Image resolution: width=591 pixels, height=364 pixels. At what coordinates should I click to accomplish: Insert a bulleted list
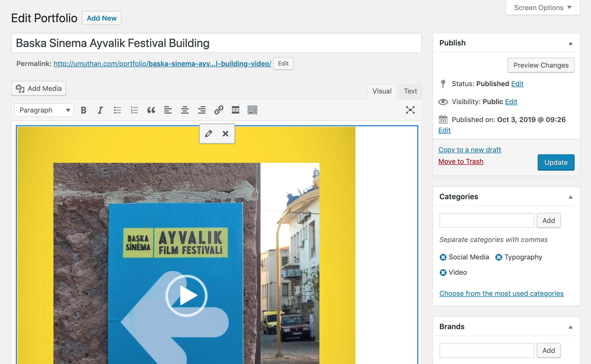click(x=117, y=110)
